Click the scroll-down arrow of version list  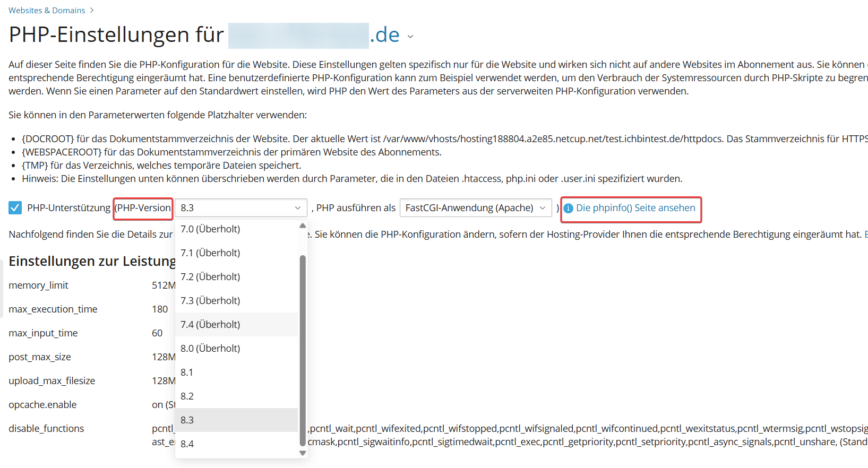pos(303,453)
